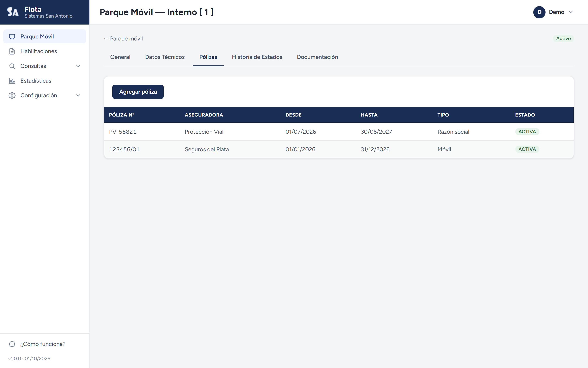The image size is (588, 368).
Task: Switch to the General tab
Action: pyautogui.click(x=120, y=57)
